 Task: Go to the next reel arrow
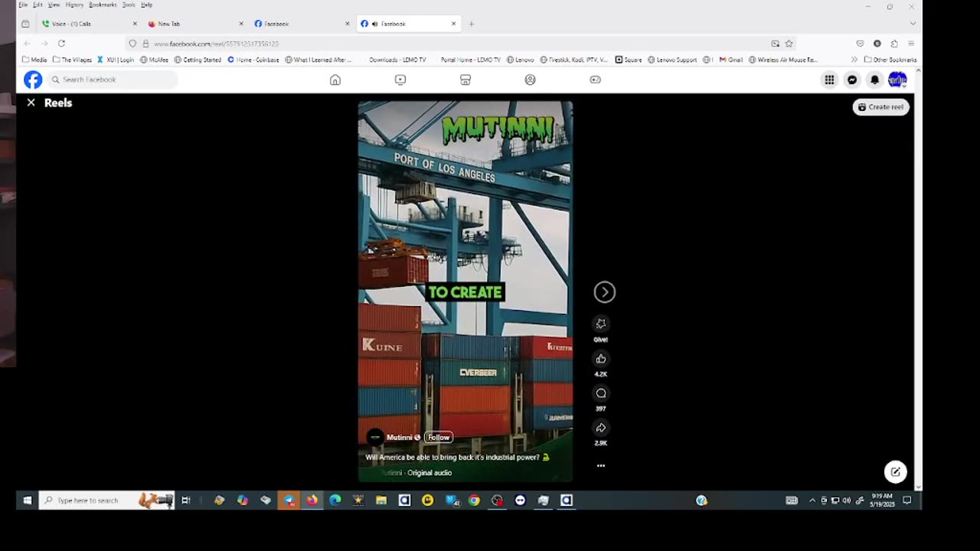click(x=604, y=292)
